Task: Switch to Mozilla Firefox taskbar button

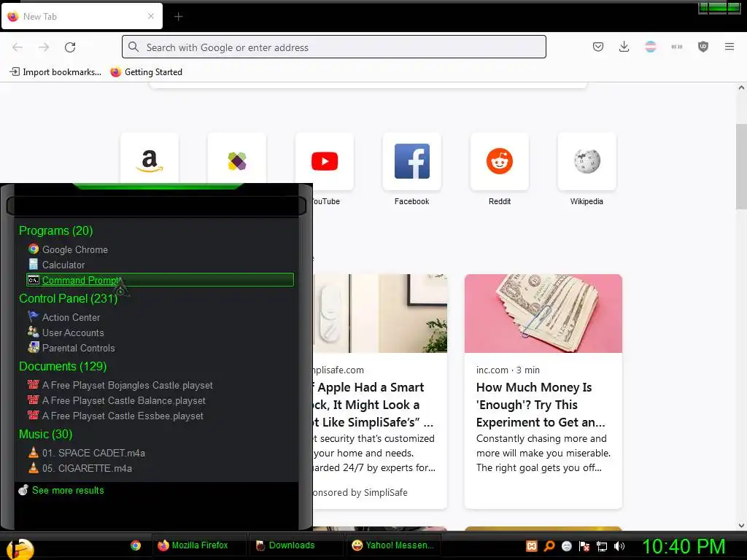Action: [199, 545]
